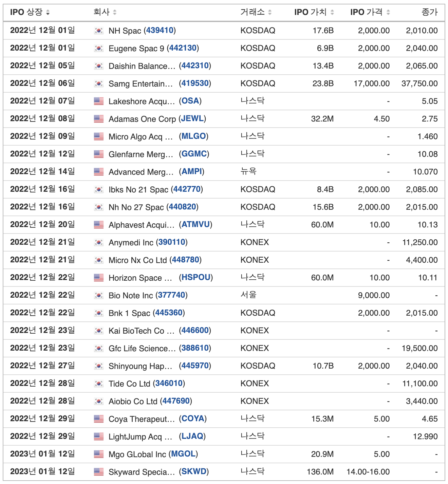
Task: Select IPO price 14.00-16.00
Action: pos(368,472)
